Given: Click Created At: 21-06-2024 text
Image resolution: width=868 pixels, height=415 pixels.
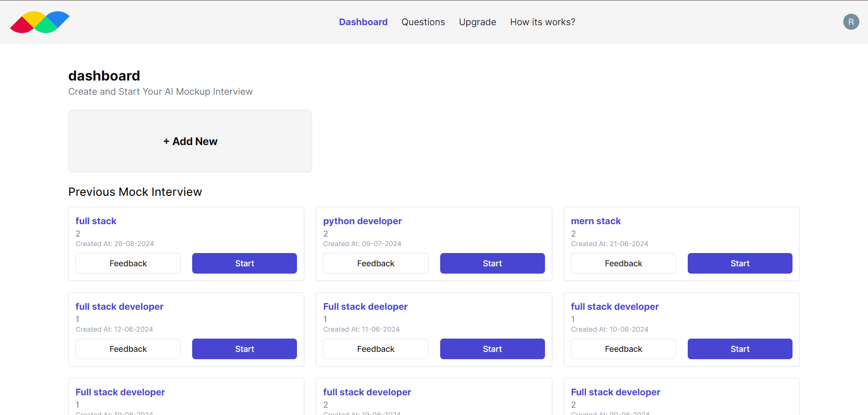Looking at the screenshot, I should (x=609, y=244).
